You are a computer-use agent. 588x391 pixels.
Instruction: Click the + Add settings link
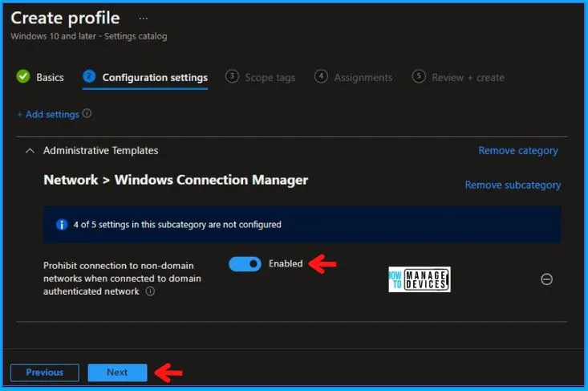click(x=48, y=114)
